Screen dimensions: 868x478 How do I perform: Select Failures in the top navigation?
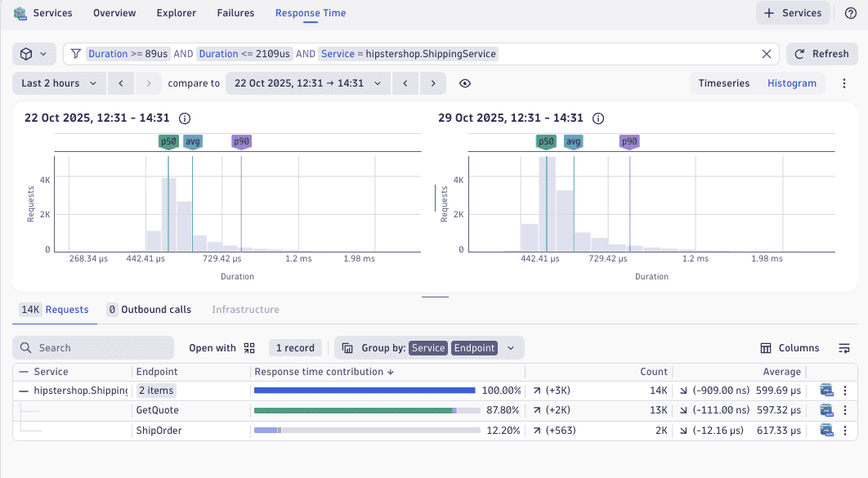(235, 12)
